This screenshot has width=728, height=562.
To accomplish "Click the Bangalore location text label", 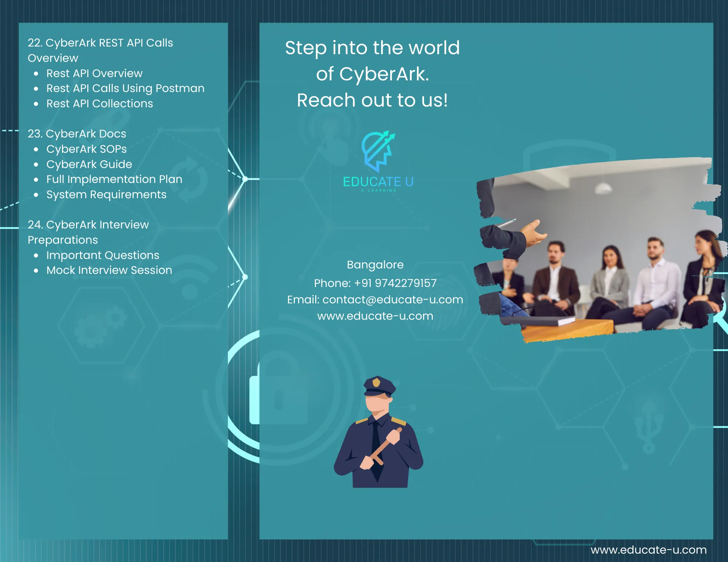I will point(376,264).
